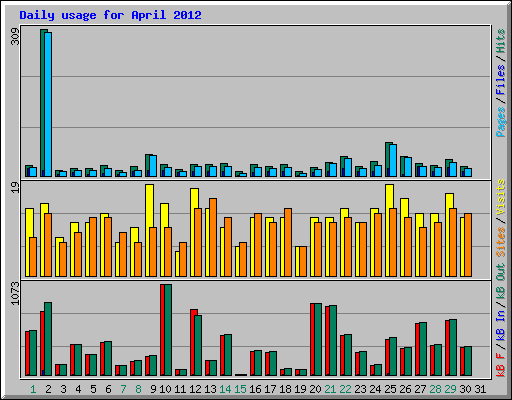Click day label 29 on x-axis
Screen dimensions: 512x400
(450, 389)
